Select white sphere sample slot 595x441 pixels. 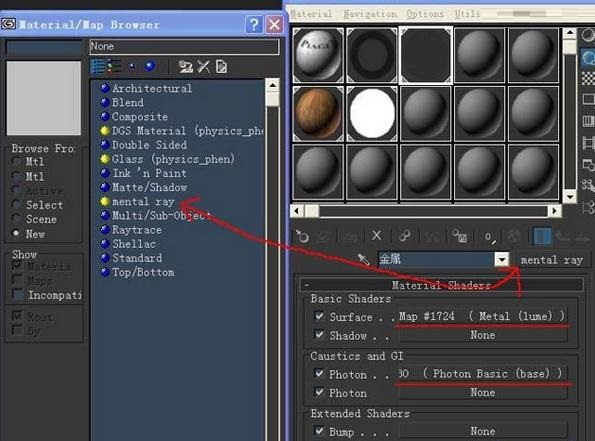point(372,113)
